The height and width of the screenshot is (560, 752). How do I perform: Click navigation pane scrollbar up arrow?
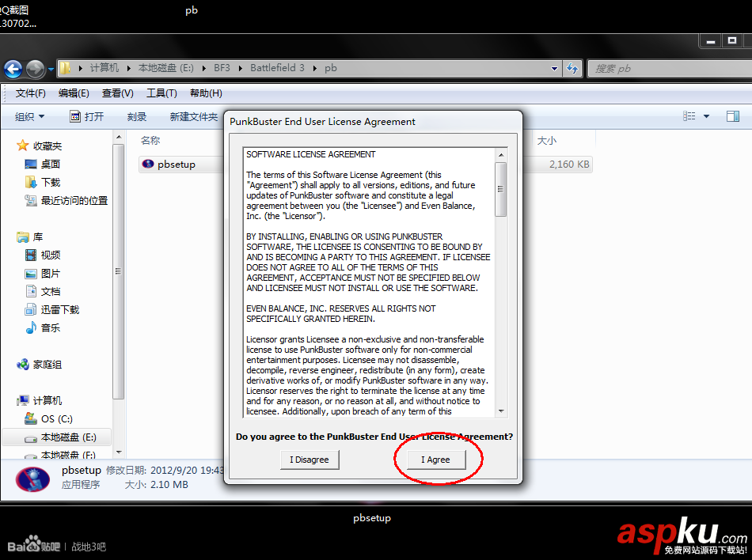pyautogui.click(x=119, y=138)
